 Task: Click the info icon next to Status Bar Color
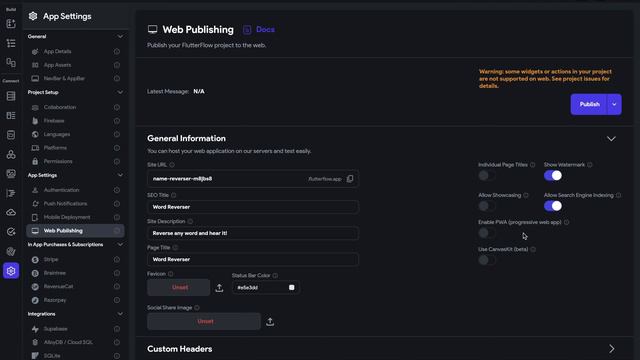275,276
